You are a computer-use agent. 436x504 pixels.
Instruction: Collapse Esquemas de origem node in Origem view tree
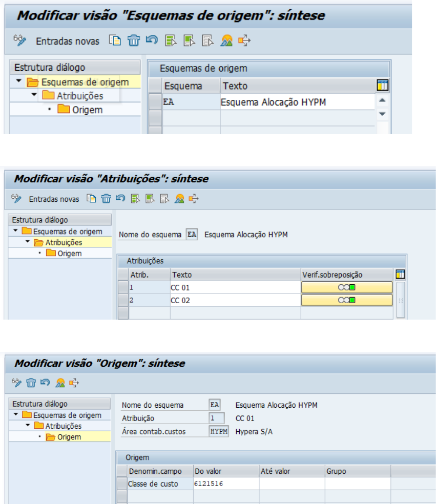(x=16, y=415)
